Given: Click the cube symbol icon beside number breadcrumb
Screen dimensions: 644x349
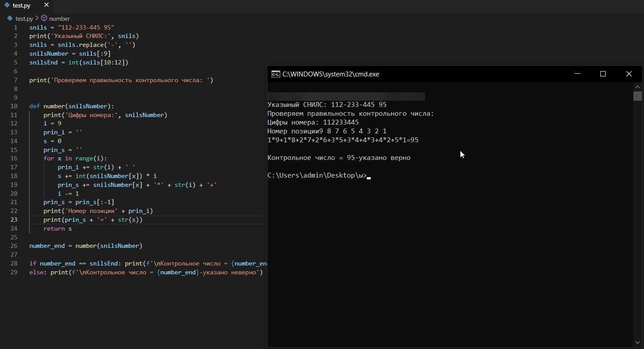Looking at the screenshot, I should tap(44, 19).
